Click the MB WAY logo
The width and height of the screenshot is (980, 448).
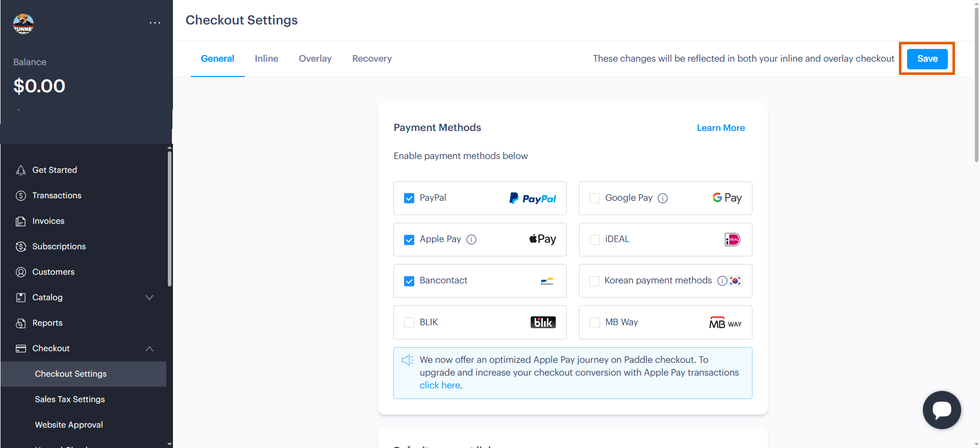point(725,323)
